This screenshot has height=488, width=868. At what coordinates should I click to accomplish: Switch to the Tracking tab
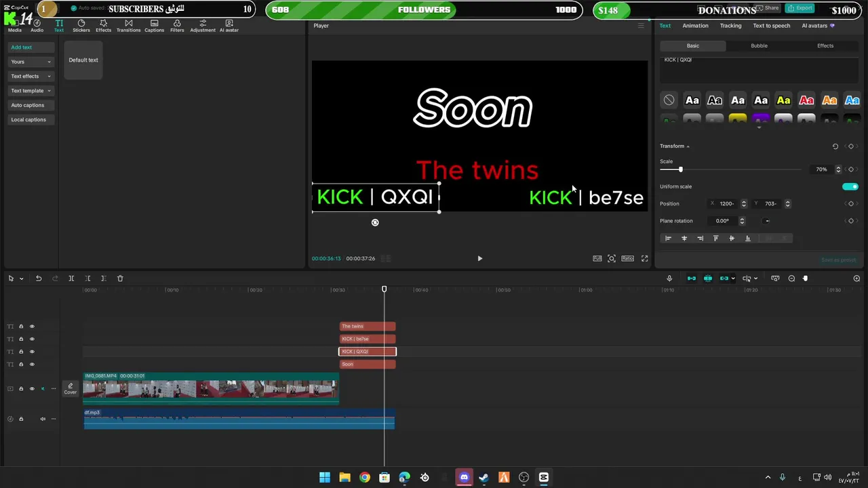[x=730, y=26]
